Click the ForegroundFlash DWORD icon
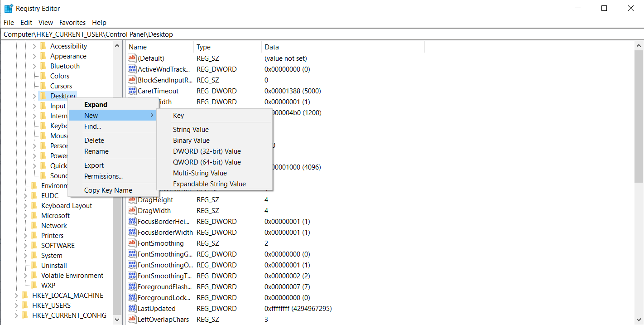The height and width of the screenshot is (325, 644). click(x=132, y=286)
